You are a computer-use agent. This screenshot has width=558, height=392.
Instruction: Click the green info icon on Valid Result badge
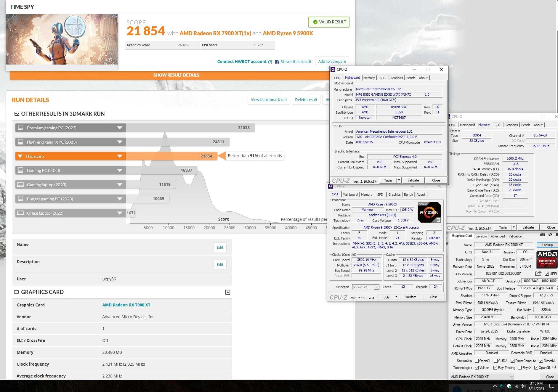[315, 22]
